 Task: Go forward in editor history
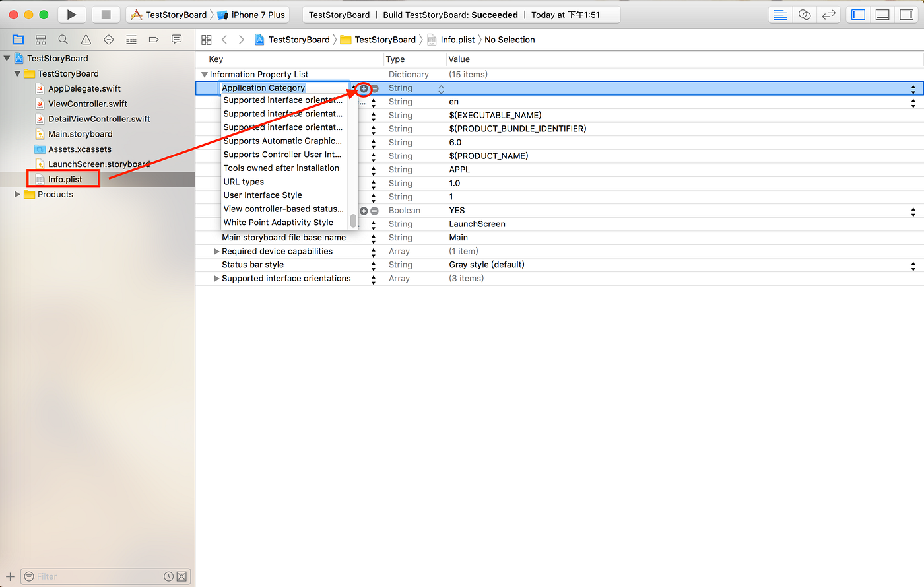[x=242, y=40]
